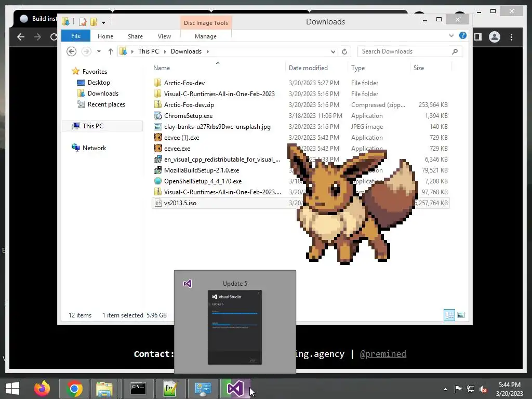Expand Downloads breadcrumb arrow
This screenshot has height=399, width=532.
tap(208, 51)
